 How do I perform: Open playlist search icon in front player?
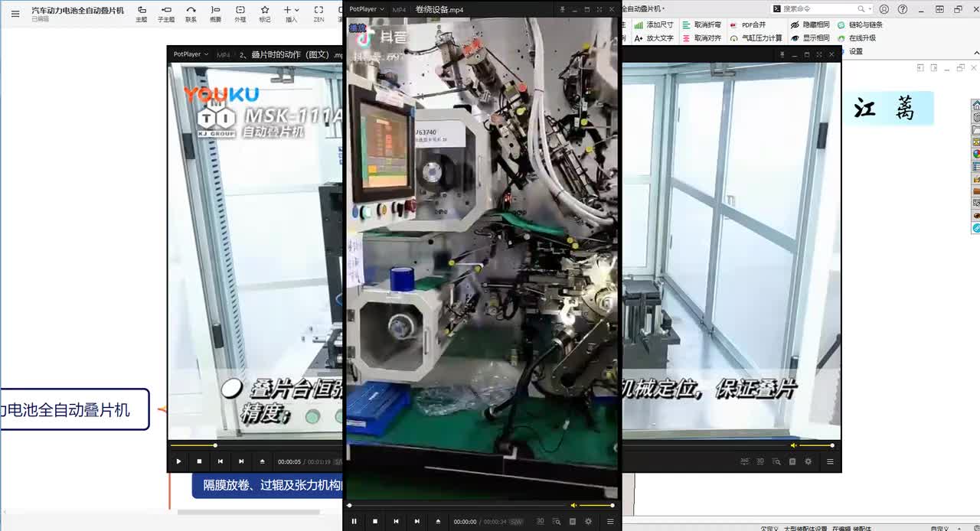click(557, 521)
